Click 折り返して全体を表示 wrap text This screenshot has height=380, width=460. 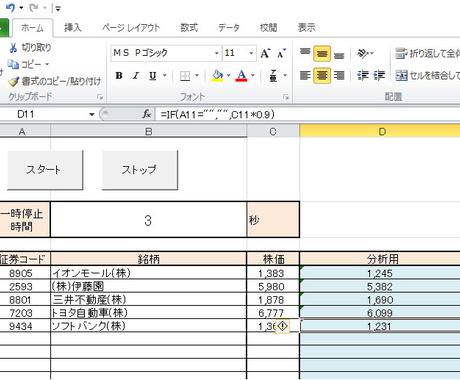[x=427, y=53]
